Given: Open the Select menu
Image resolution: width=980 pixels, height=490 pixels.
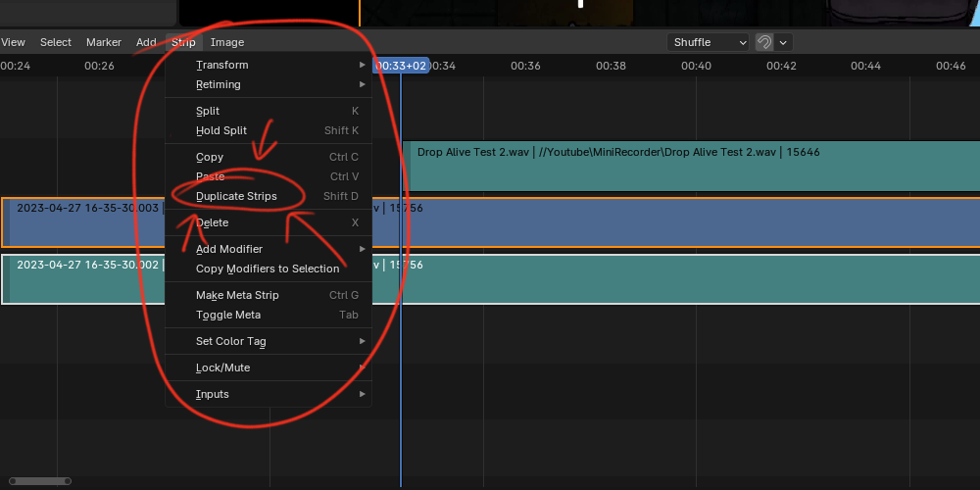Looking at the screenshot, I should (56, 42).
